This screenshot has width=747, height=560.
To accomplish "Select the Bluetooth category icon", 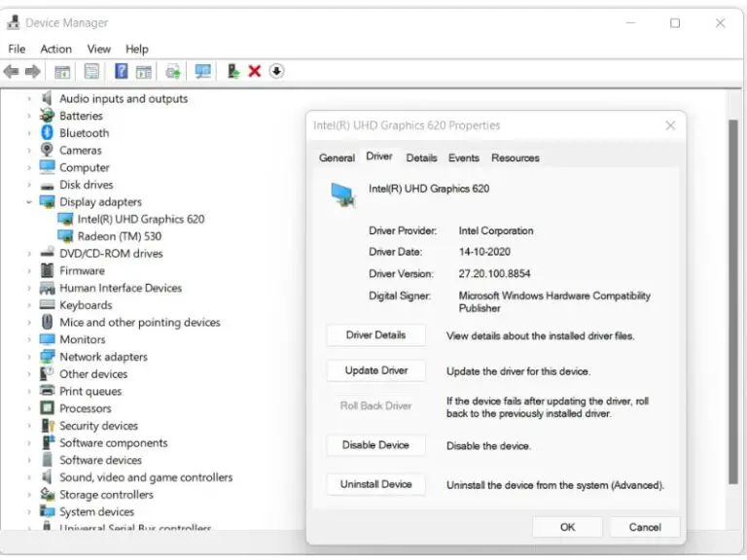I will (x=47, y=133).
